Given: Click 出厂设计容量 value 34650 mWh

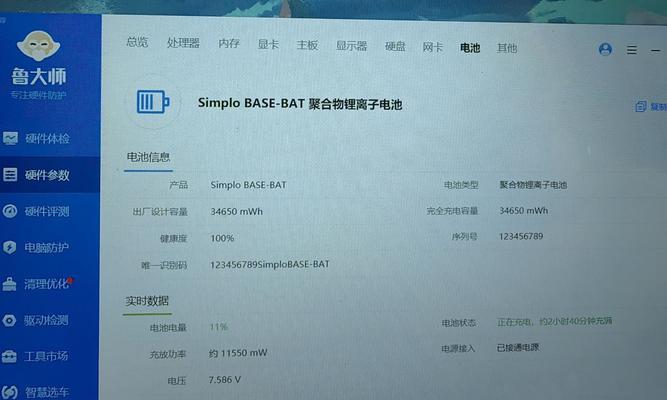Looking at the screenshot, I should click(x=237, y=211).
